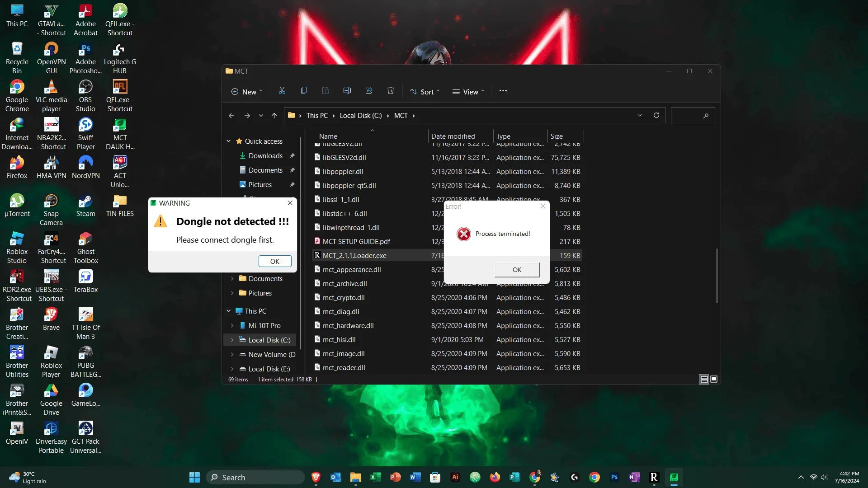868x488 pixels.
Task: Click the Cut icon in Explorer toolbar
Action: tap(282, 91)
